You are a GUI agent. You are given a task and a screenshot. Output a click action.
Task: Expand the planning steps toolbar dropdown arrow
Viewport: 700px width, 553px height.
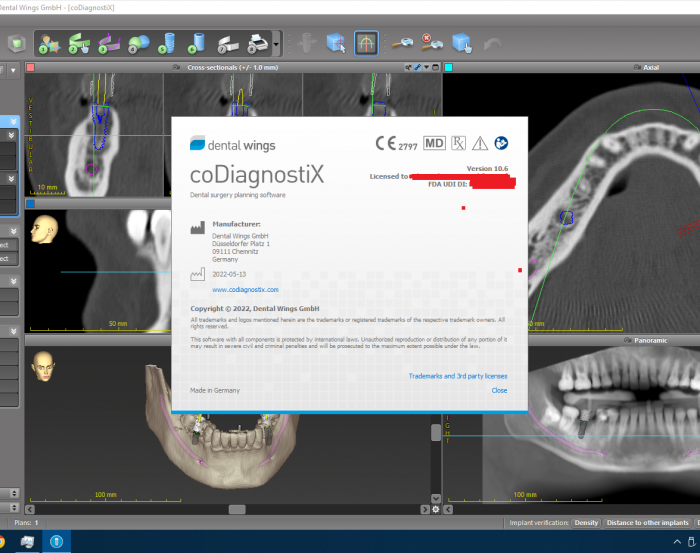click(x=276, y=44)
